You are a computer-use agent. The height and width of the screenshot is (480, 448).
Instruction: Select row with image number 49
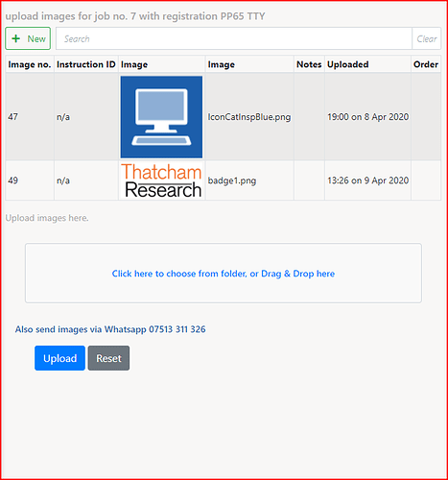click(x=224, y=180)
